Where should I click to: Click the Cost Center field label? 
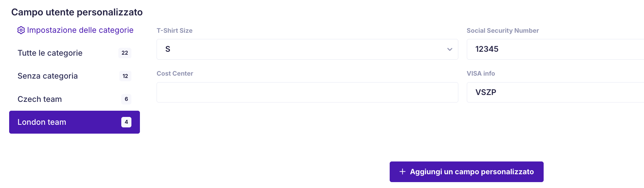pyautogui.click(x=175, y=73)
